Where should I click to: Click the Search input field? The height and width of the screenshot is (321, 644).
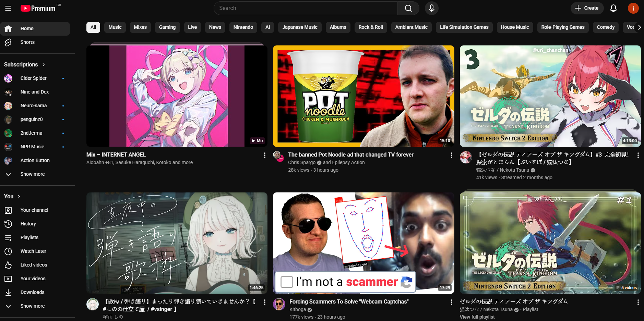pyautogui.click(x=306, y=8)
